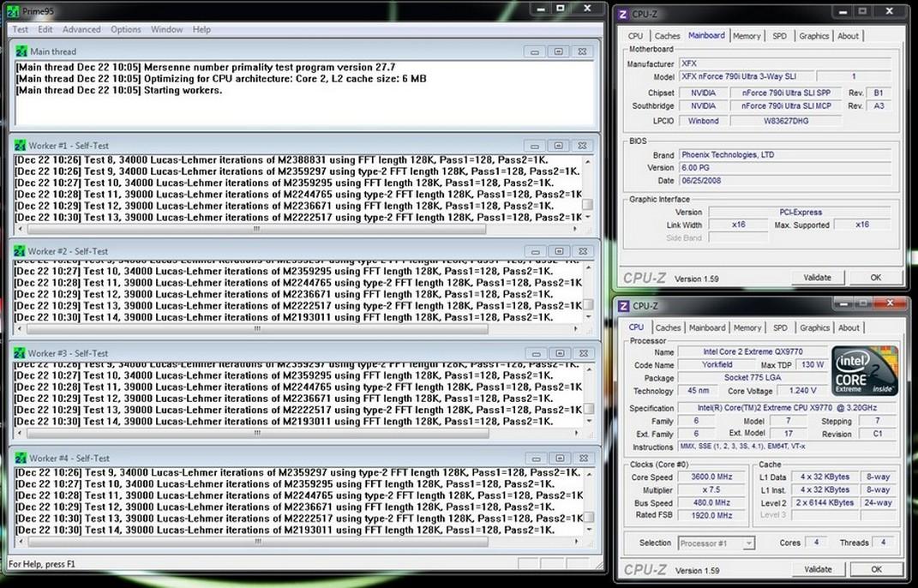Open Mainboard tab in lower CPU-Z window
The width and height of the screenshot is (918, 588).
click(x=707, y=328)
